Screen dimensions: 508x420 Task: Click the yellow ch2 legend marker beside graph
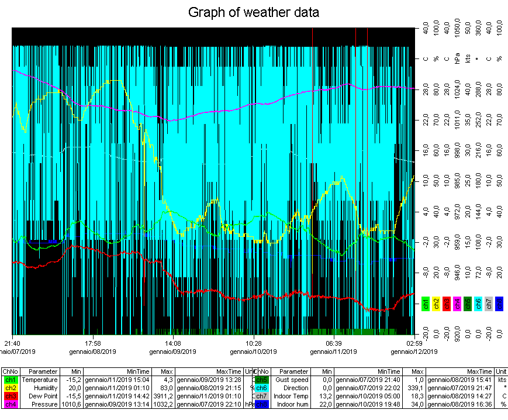pos(436,303)
